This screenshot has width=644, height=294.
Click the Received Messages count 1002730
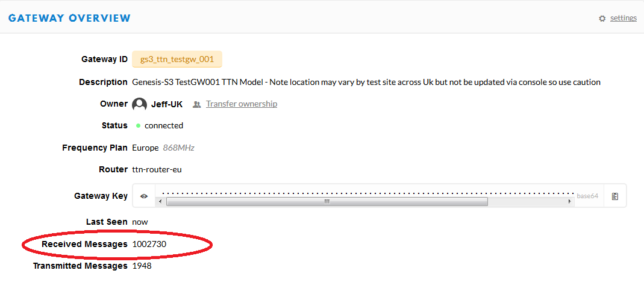(149, 245)
